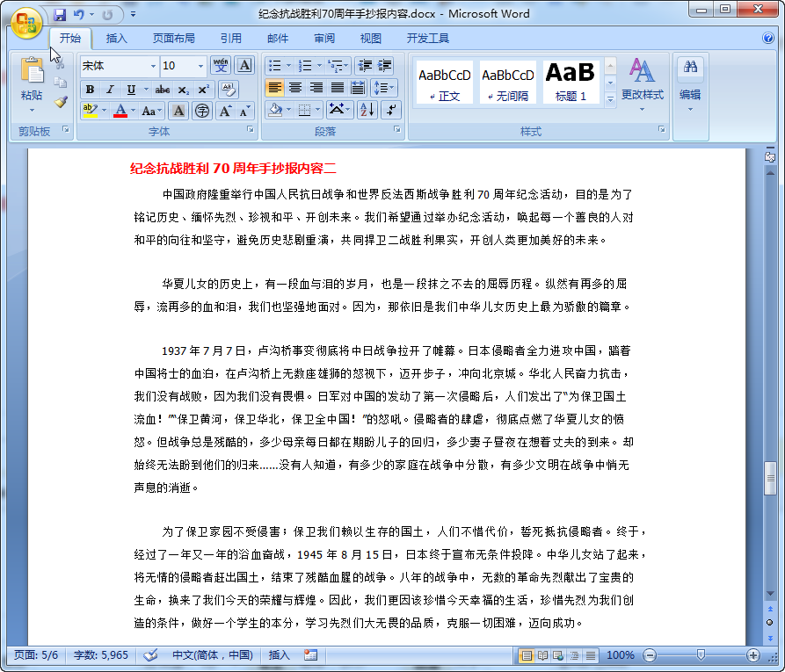Image resolution: width=785 pixels, height=672 pixels.
Task: Open the 审阅 ribbon tab
Action: click(x=322, y=38)
